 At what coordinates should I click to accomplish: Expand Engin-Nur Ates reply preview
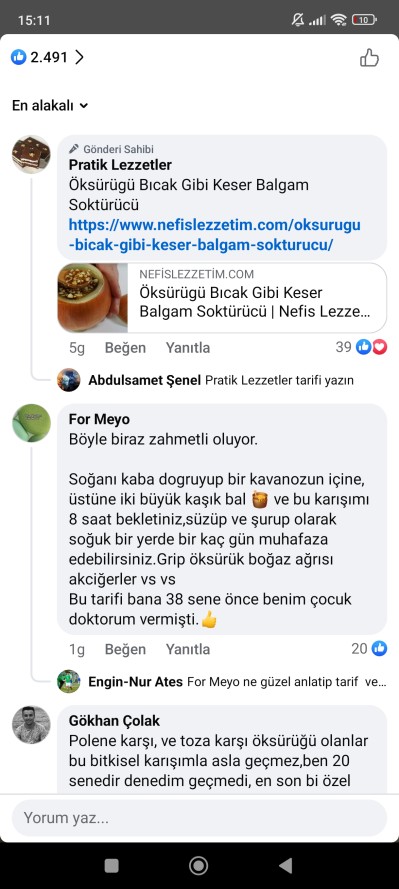[222, 681]
